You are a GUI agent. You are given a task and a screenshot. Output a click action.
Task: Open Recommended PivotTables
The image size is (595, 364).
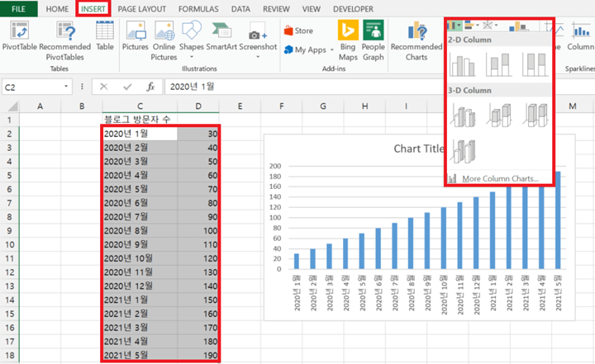coord(65,41)
